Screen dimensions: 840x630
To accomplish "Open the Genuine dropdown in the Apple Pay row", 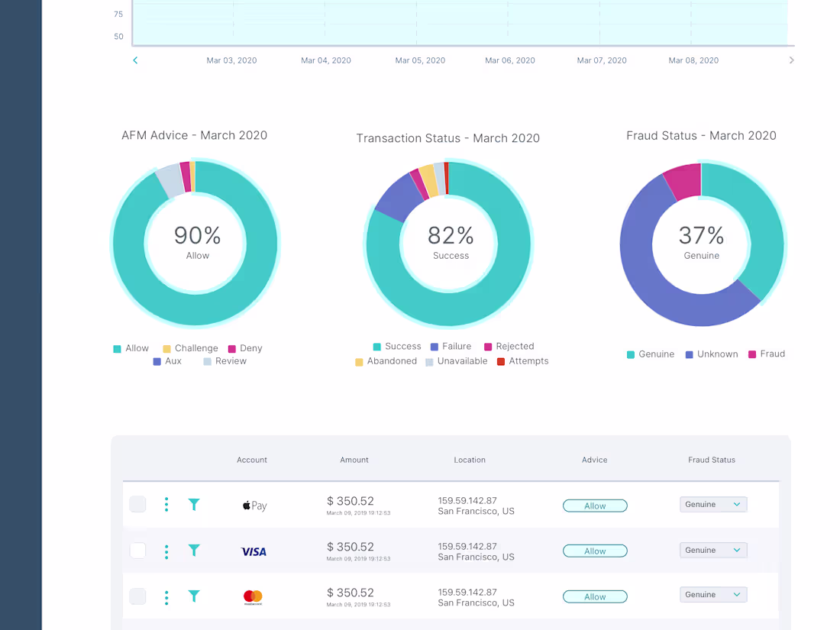I will [712, 504].
